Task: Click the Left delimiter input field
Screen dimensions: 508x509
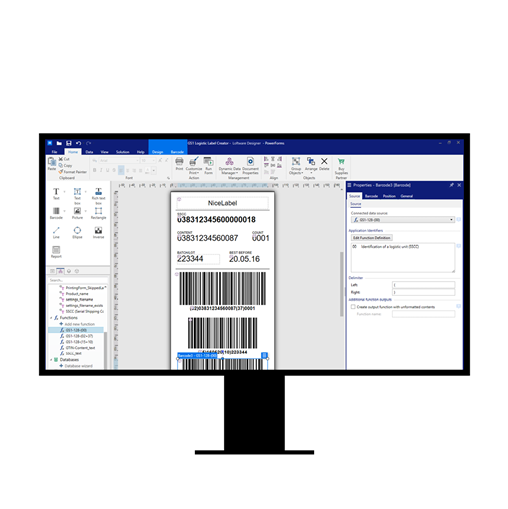Action: (x=423, y=285)
